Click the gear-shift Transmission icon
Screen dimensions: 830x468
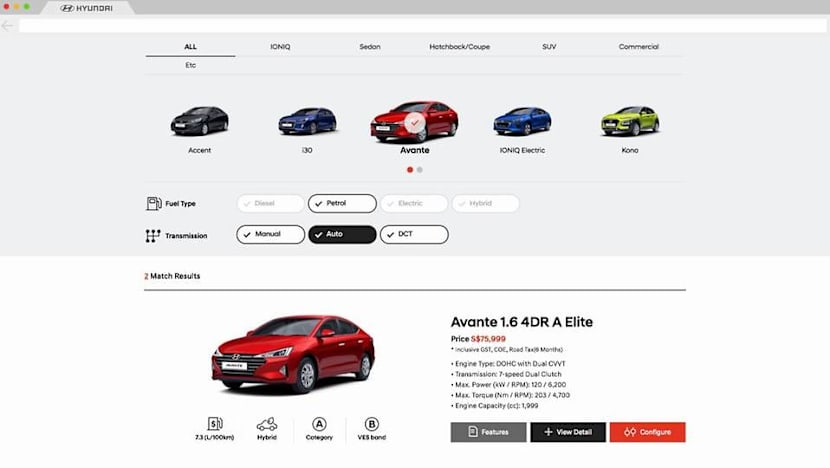(x=153, y=236)
